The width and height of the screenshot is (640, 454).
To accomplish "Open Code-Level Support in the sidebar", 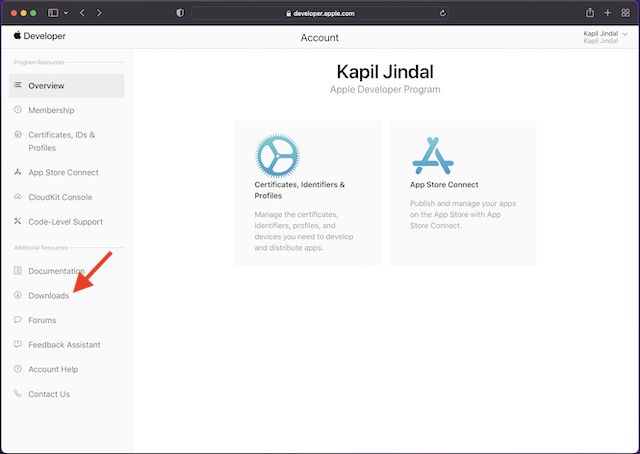I will [x=67, y=222].
